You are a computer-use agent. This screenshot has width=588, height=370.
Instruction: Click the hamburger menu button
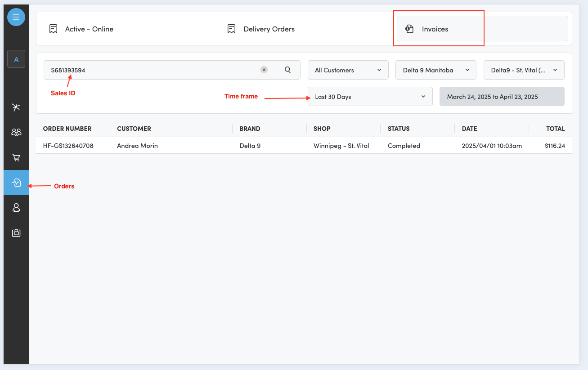(16, 17)
